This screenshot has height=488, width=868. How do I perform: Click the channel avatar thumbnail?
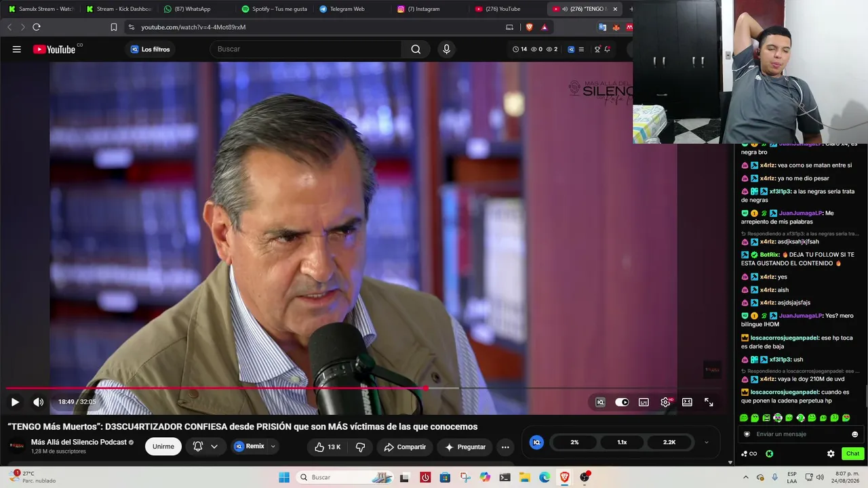[x=17, y=446]
